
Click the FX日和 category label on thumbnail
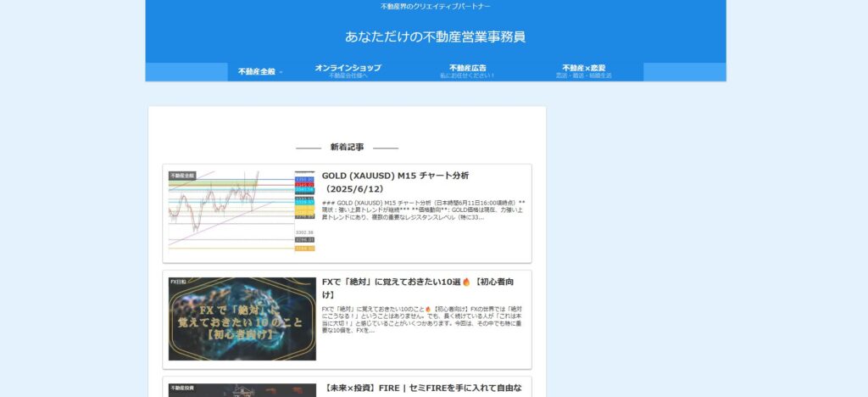pos(178,282)
